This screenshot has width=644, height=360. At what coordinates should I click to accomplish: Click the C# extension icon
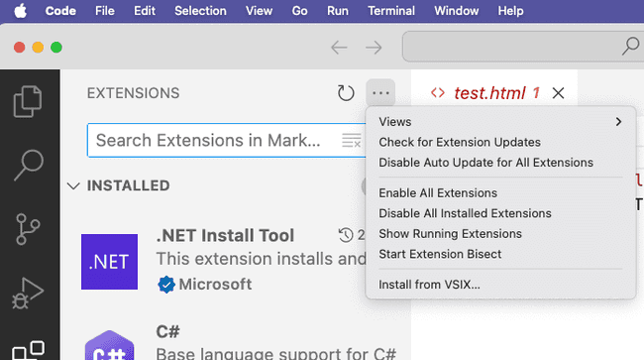point(109,345)
